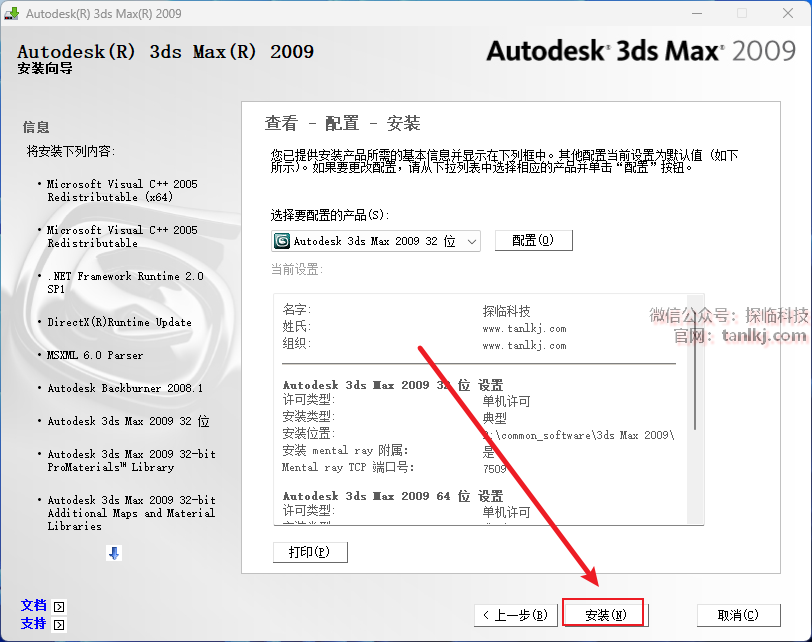The height and width of the screenshot is (642, 812).
Task: Click the Install (安装(N)) button
Action: click(x=605, y=615)
